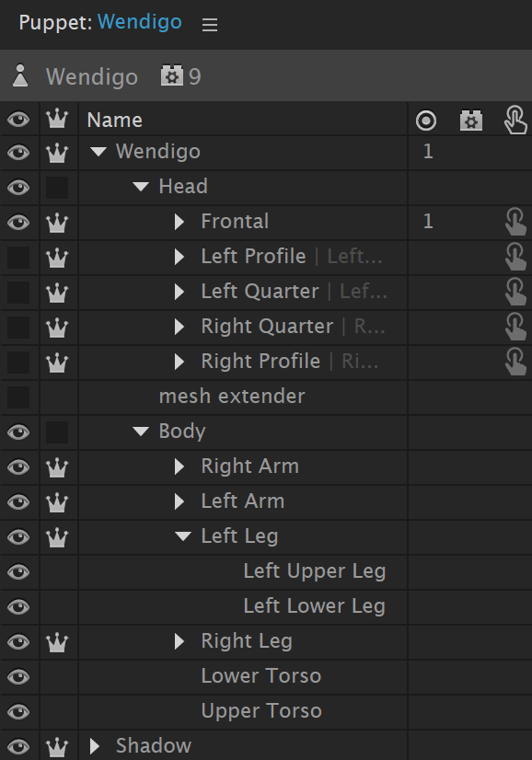Screen dimensions: 532x760
Task: Toggle the independence box on Head row
Action: (57, 188)
